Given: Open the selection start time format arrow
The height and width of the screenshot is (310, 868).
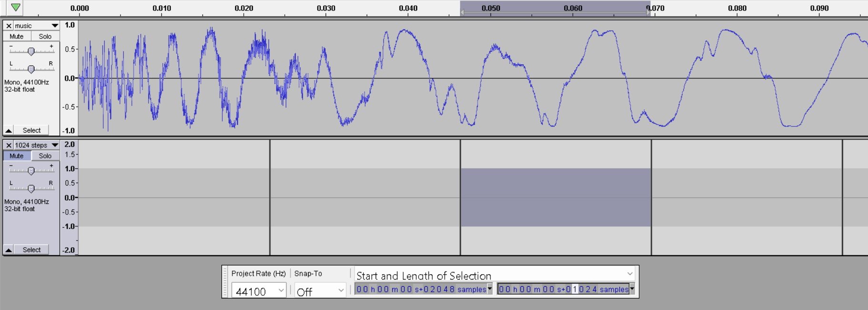Looking at the screenshot, I should point(489,289).
